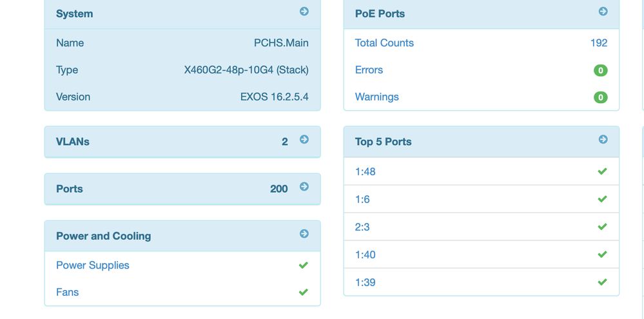Click the Top 5 Ports arrow icon

tap(603, 140)
